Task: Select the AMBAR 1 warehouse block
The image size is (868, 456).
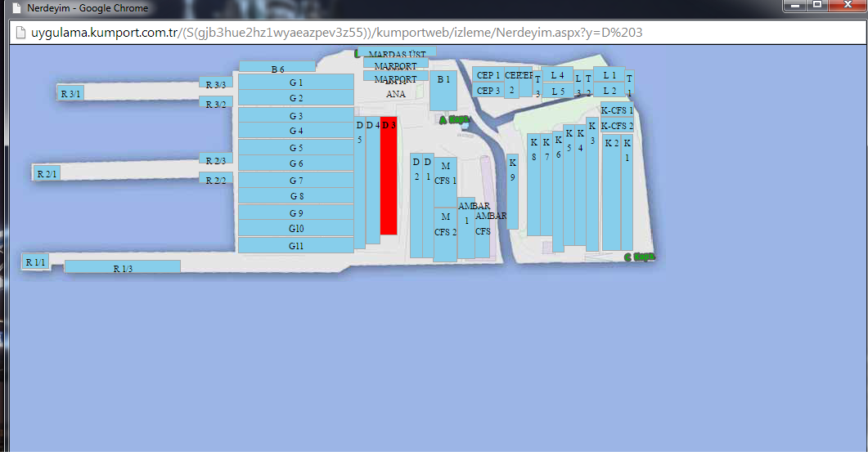Action: [466, 228]
